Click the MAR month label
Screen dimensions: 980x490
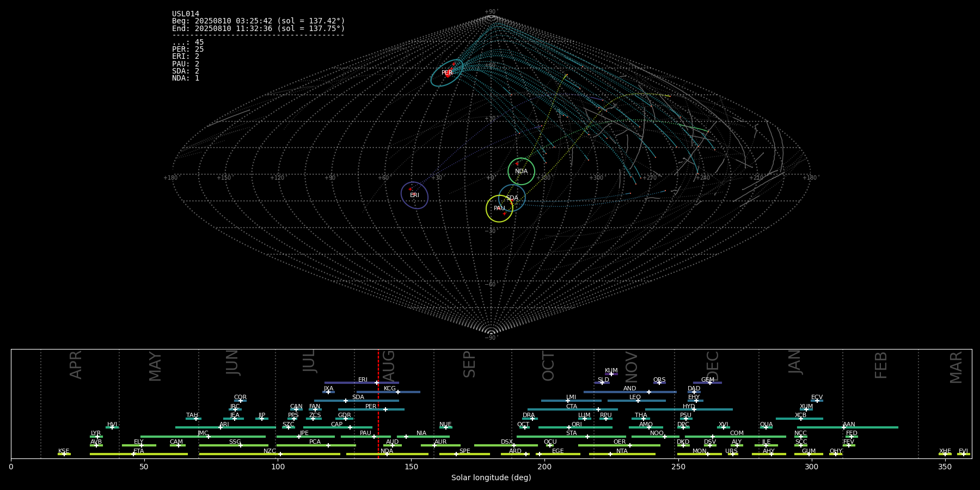(956, 367)
